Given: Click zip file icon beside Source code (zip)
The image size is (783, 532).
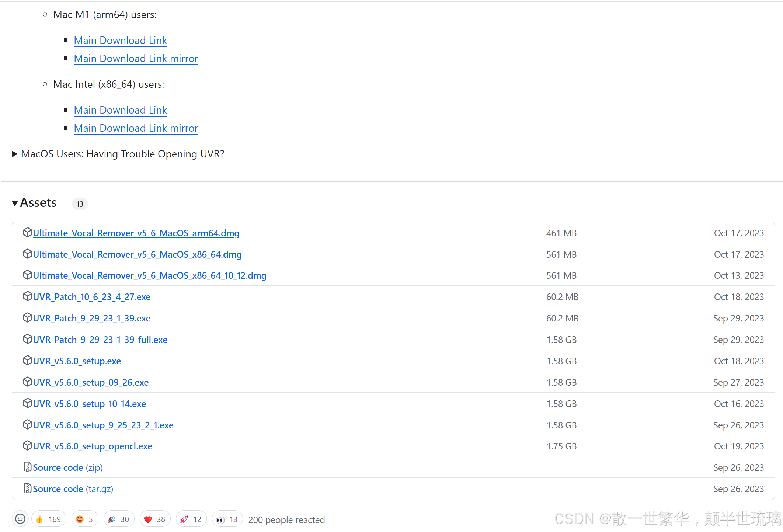Looking at the screenshot, I should [27, 467].
